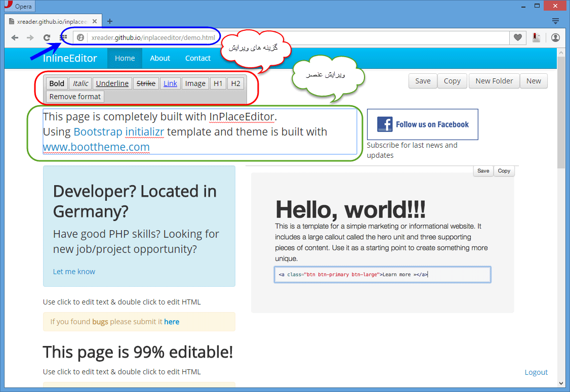This screenshot has height=392, width=570.
Task: Click the Facebook logo icon
Action: coord(385,124)
